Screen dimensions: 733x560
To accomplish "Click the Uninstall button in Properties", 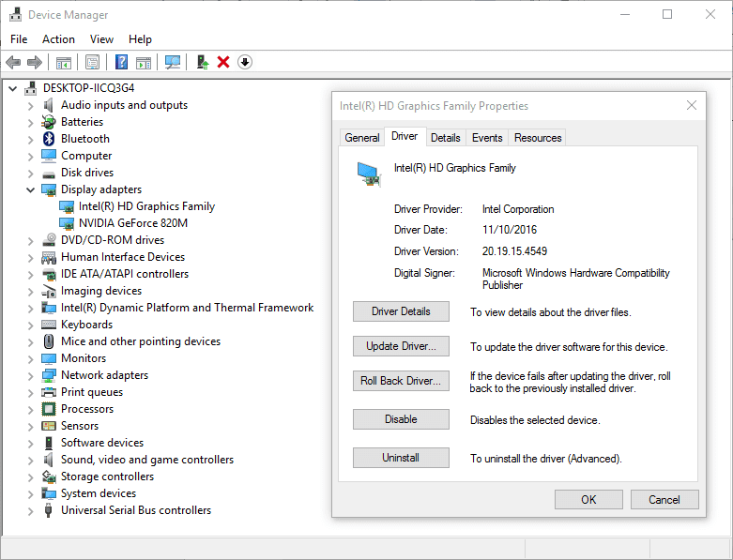I will click(401, 458).
